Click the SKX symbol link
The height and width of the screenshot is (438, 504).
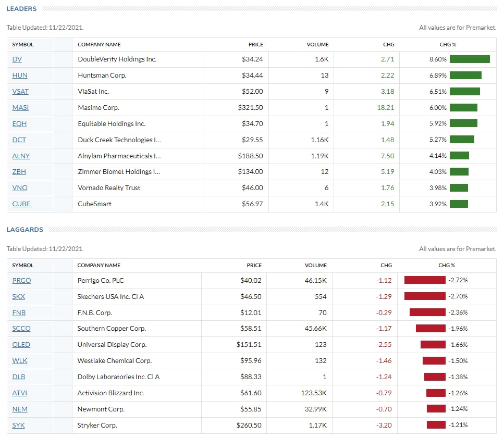tap(18, 296)
